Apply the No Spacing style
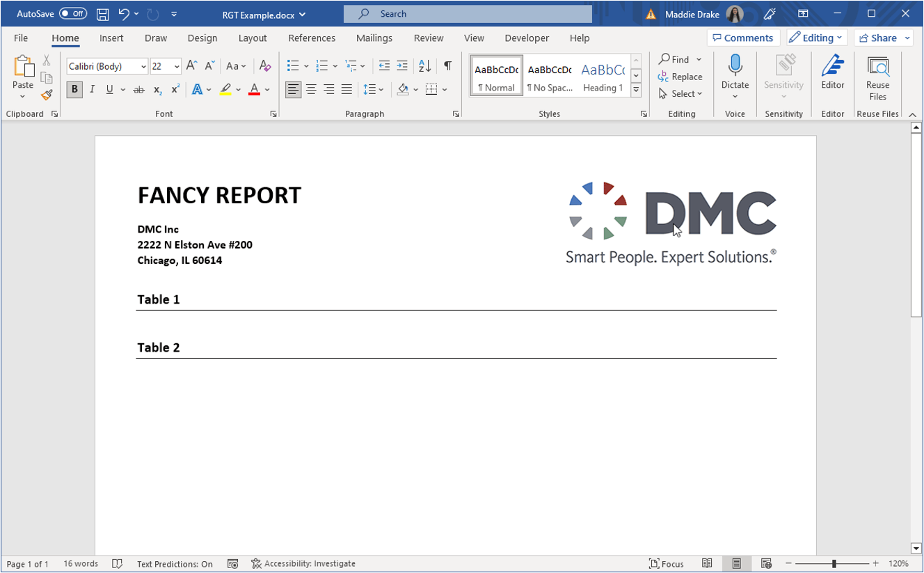Viewport: 924px width, 573px height. tap(550, 76)
